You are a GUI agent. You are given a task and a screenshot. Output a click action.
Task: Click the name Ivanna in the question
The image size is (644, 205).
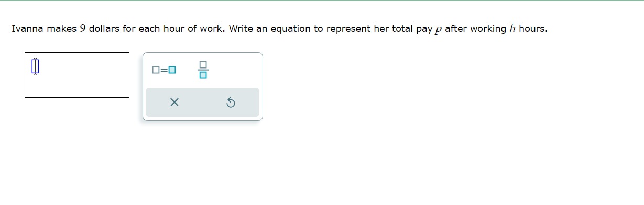click(28, 29)
